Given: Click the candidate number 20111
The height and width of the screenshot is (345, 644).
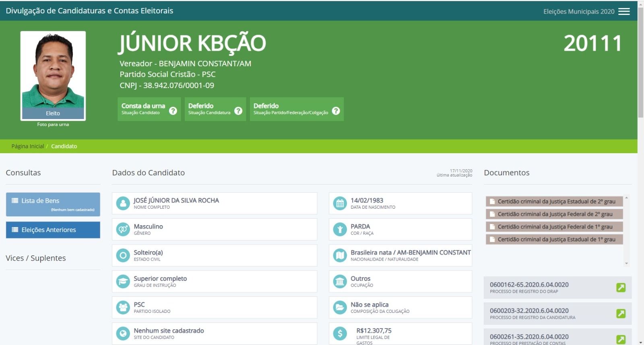Looking at the screenshot, I should (593, 43).
